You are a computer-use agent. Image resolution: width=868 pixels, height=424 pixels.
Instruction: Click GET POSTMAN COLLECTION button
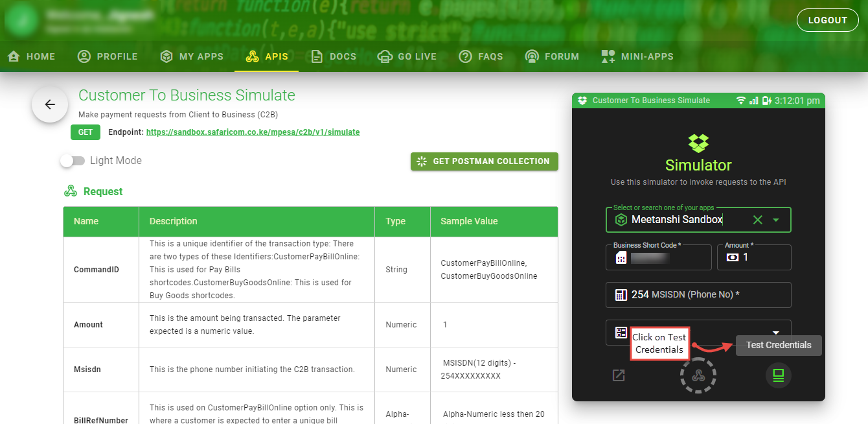click(485, 161)
